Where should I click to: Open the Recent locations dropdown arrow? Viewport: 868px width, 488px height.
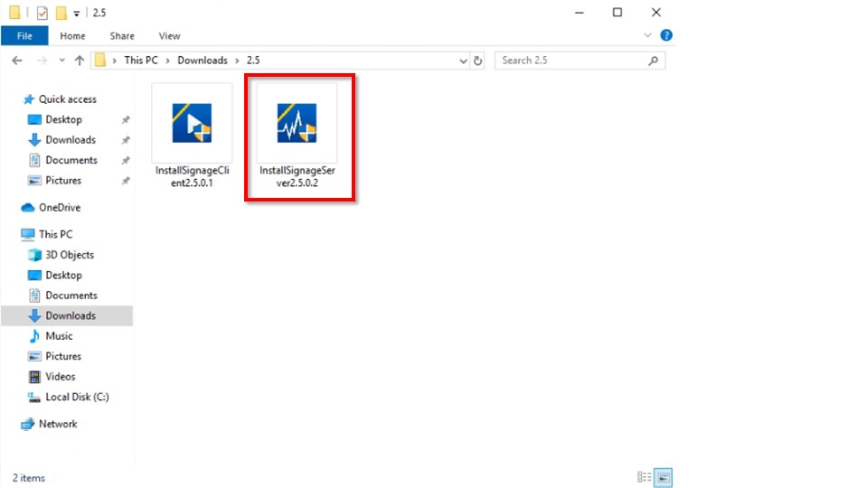pos(61,61)
